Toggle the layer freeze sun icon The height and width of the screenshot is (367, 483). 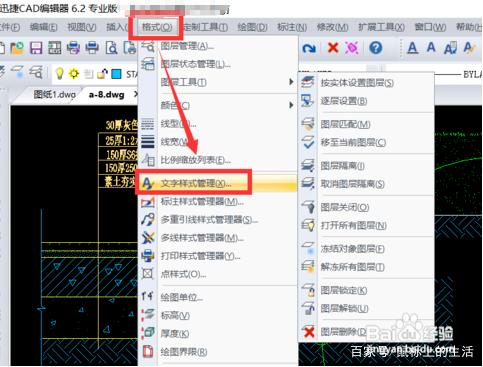(x=74, y=73)
